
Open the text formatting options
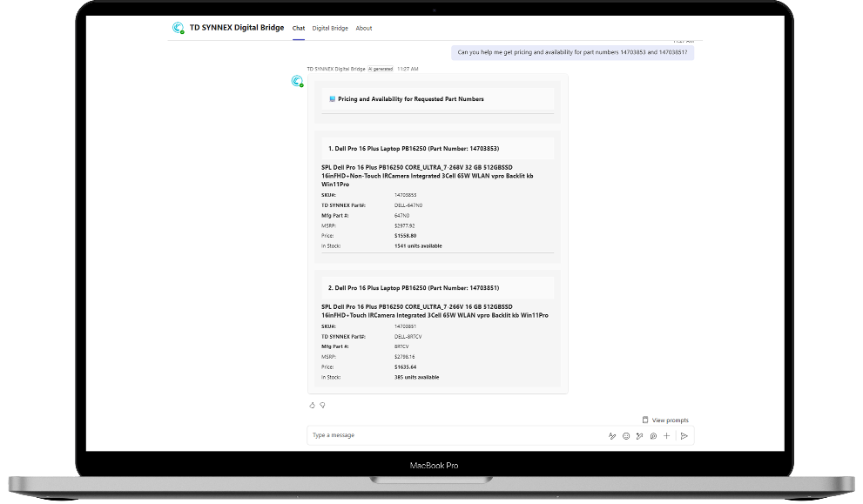click(x=612, y=435)
